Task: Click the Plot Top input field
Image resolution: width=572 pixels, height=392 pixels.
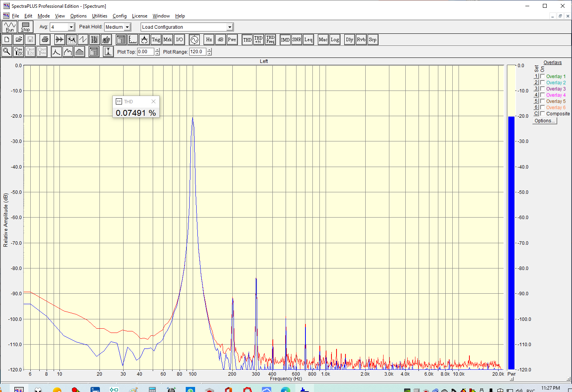Action: pyautogui.click(x=146, y=52)
